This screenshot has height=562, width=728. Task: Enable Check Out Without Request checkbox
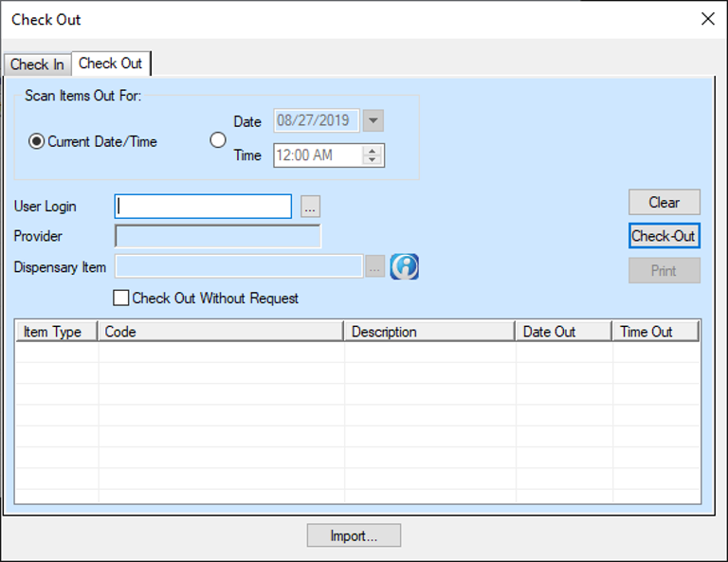tap(121, 298)
